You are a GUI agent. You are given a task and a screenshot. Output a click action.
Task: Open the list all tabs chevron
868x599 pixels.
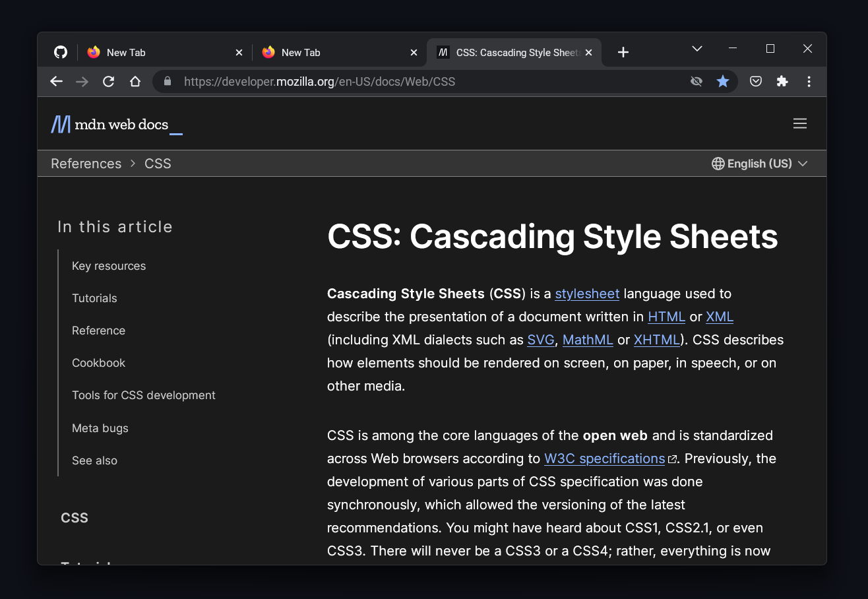[697, 49]
